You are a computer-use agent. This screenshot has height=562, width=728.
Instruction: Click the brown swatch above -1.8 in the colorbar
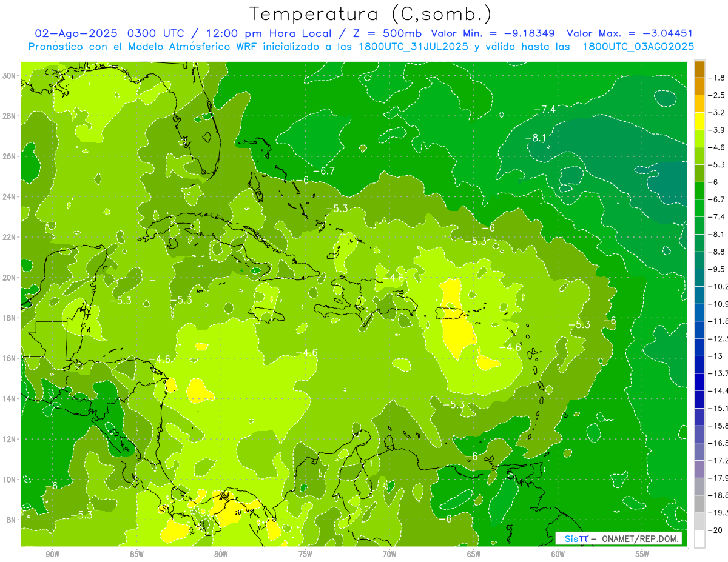click(x=699, y=69)
